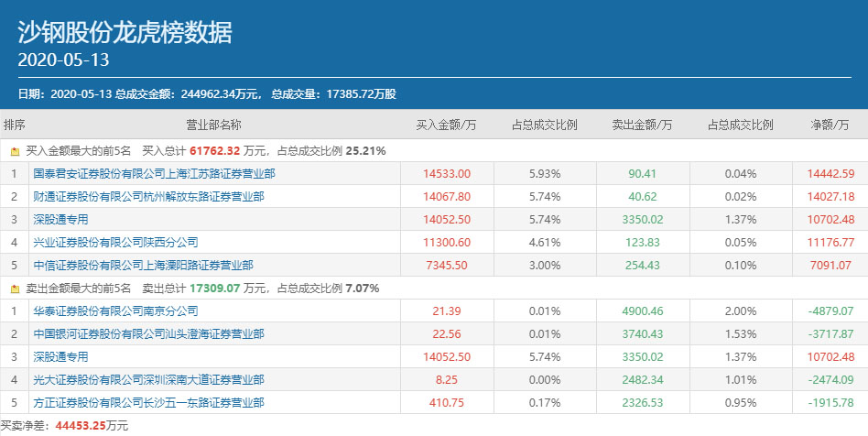868x436 pixels.
Task: Open 中信证券上海溧阳路证券营业部 link
Action: (143, 265)
